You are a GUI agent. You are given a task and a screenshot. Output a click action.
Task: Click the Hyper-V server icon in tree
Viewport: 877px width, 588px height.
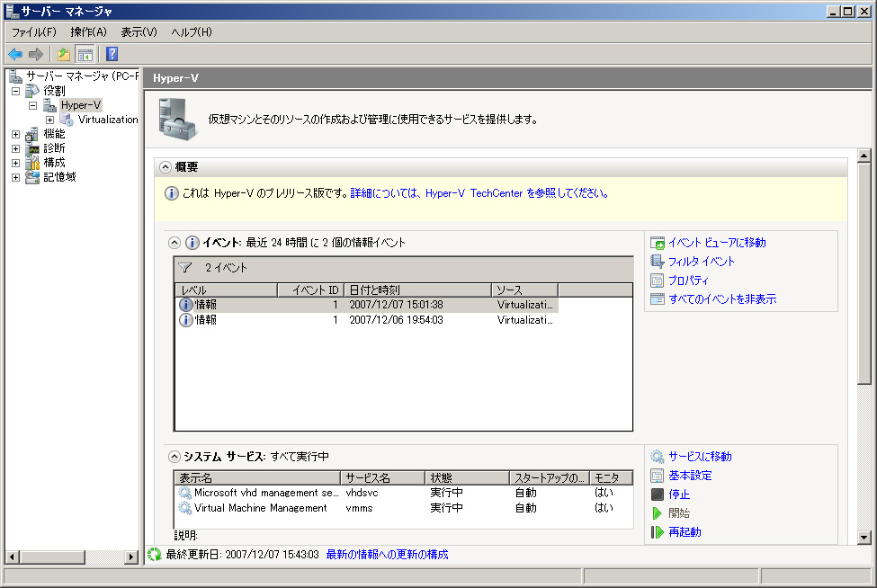(x=49, y=105)
